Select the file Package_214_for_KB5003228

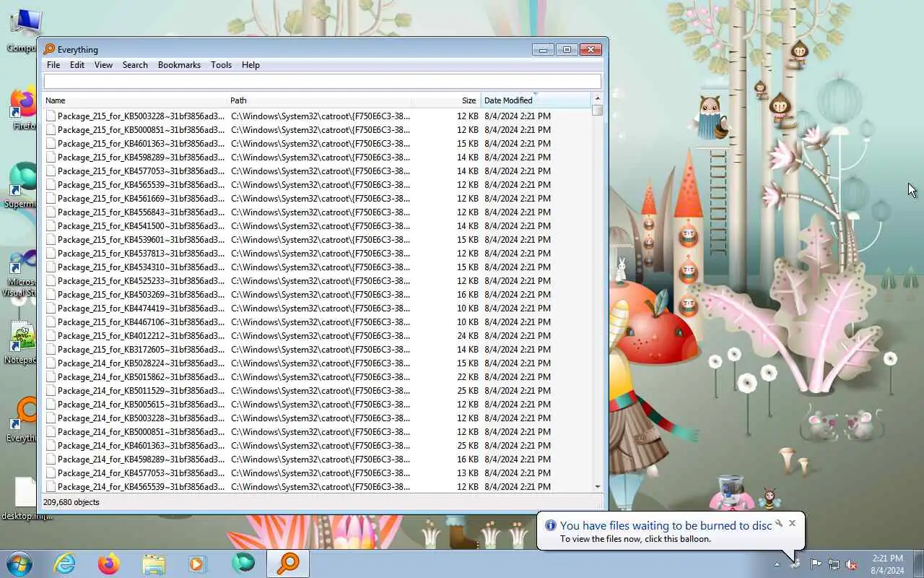click(141, 418)
